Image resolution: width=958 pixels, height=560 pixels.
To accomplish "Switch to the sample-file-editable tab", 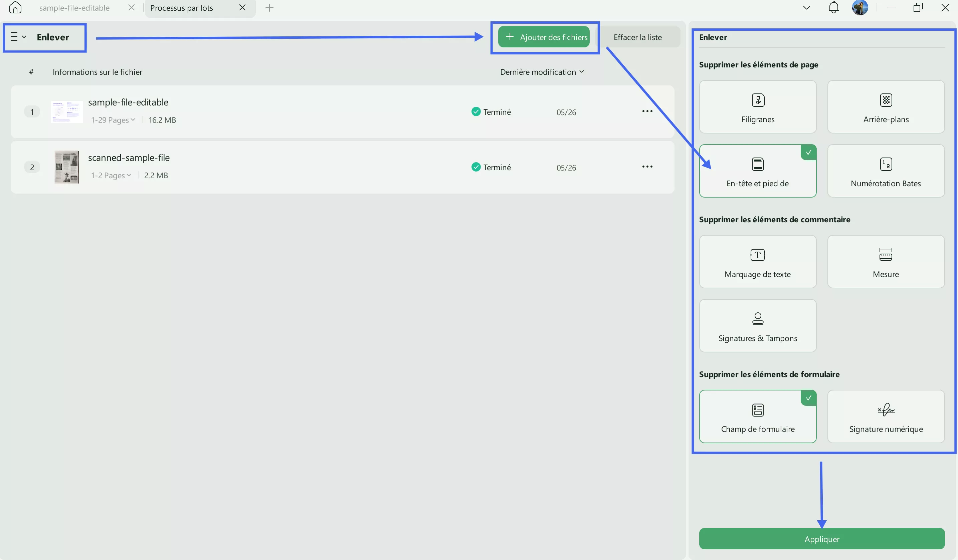I will (x=74, y=8).
